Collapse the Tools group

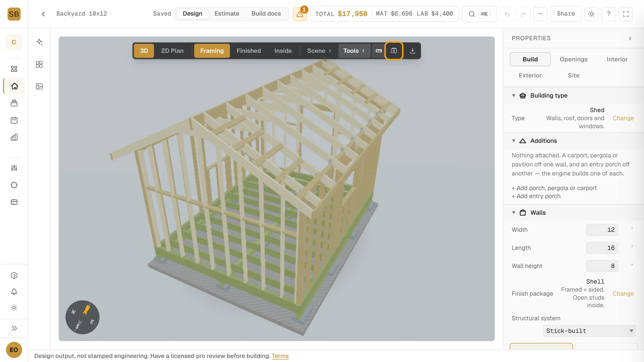354,51
